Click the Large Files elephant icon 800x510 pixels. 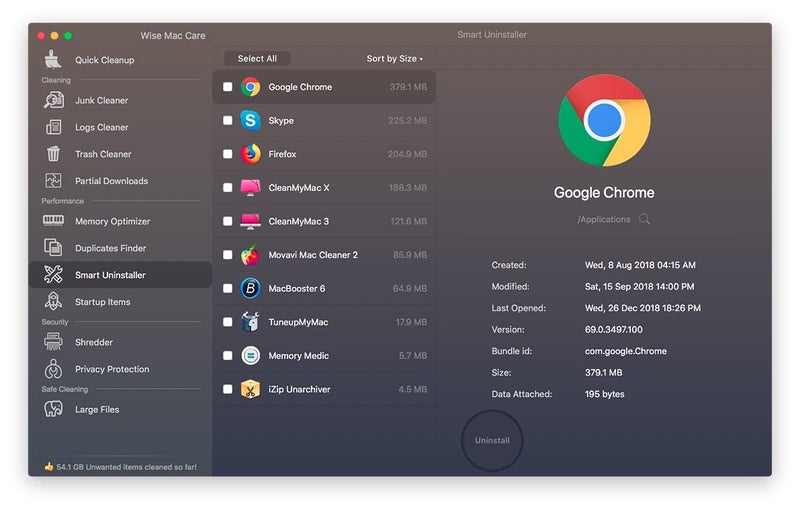point(54,409)
